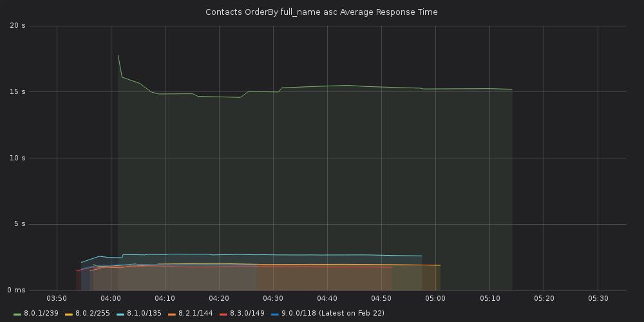Select the 8.2.1/144 legend label
This screenshot has height=322, width=644.
195,314
